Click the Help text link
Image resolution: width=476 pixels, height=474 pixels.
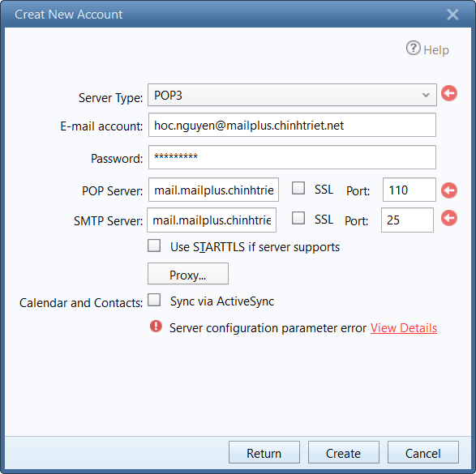pyautogui.click(x=436, y=50)
